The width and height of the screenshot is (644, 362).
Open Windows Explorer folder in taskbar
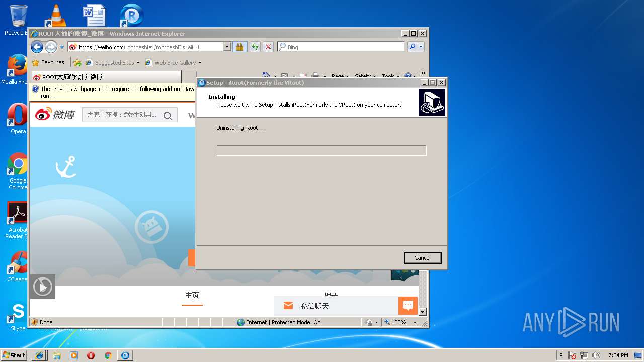(57, 355)
